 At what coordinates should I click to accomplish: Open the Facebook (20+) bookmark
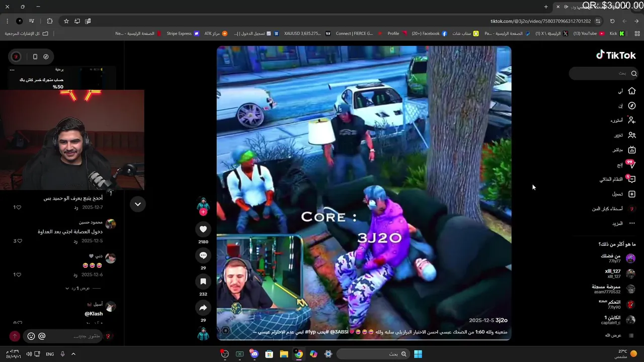click(429, 34)
